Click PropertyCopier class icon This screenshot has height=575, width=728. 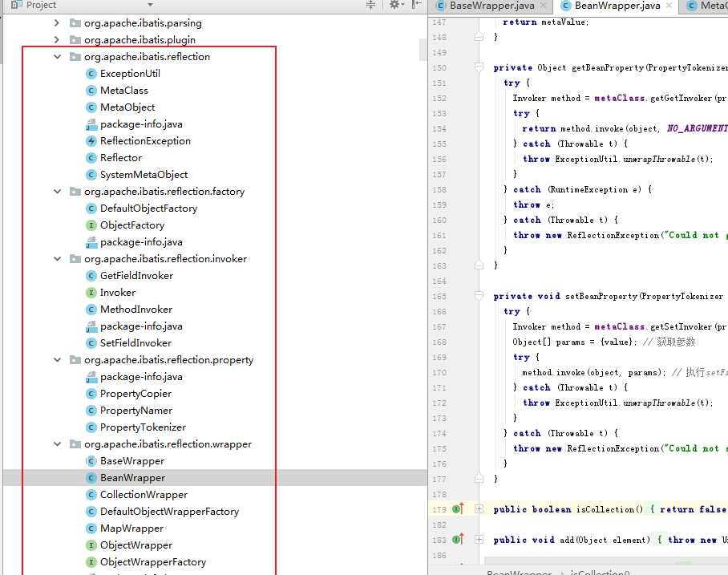tap(91, 394)
